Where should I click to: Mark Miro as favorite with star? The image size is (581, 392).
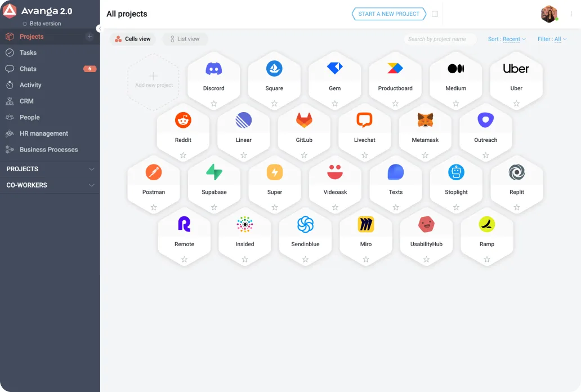tap(366, 259)
